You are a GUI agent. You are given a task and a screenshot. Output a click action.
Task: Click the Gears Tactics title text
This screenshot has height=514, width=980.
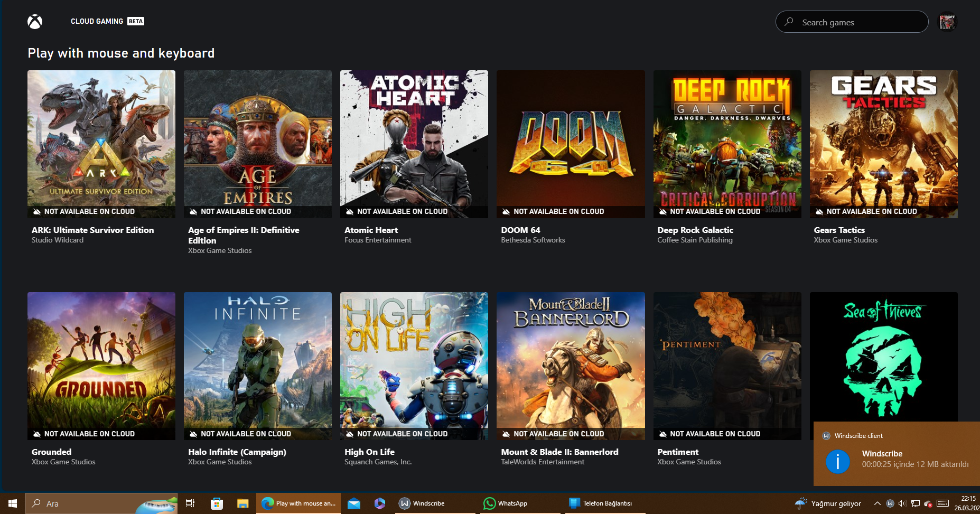point(839,230)
